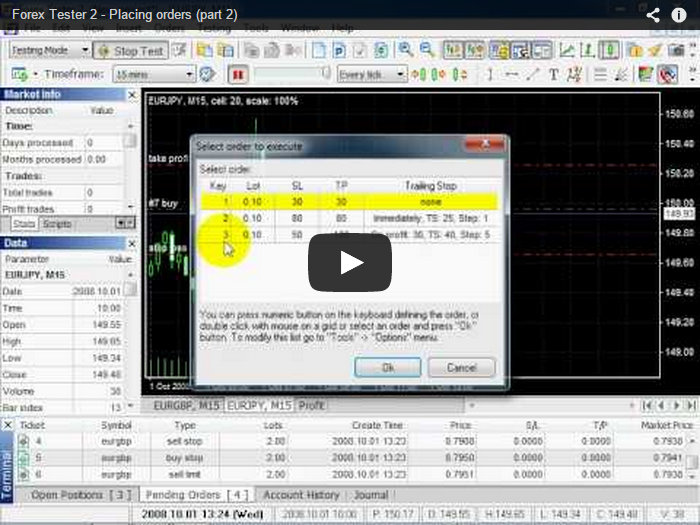The height and width of the screenshot is (525, 700).
Task: Jump to first chart tab arrow
Action: (646, 405)
